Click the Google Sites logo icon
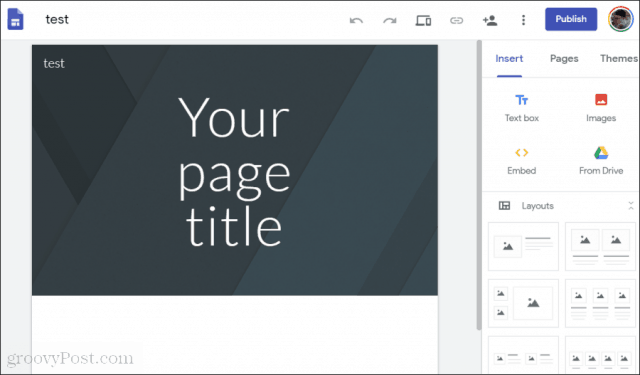 [16, 19]
